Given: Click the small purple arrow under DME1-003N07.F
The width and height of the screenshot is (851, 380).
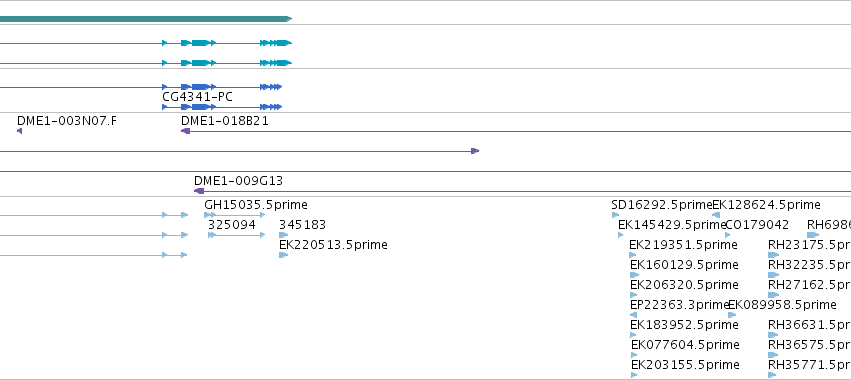Looking at the screenshot, I should click(x=20, y=131).
